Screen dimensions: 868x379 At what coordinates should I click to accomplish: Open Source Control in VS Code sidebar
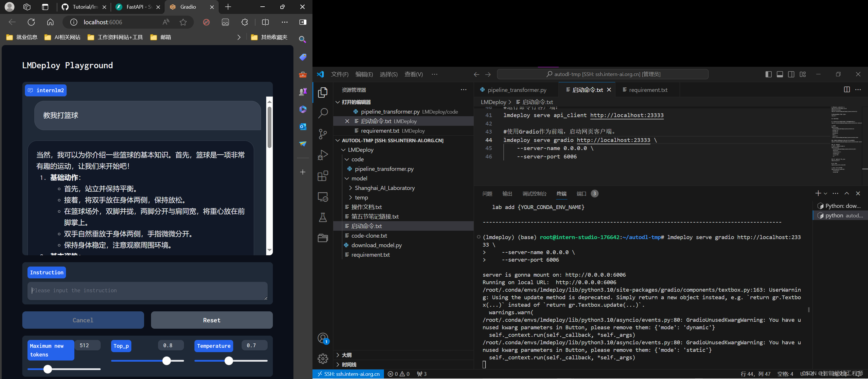coord(323,134)
